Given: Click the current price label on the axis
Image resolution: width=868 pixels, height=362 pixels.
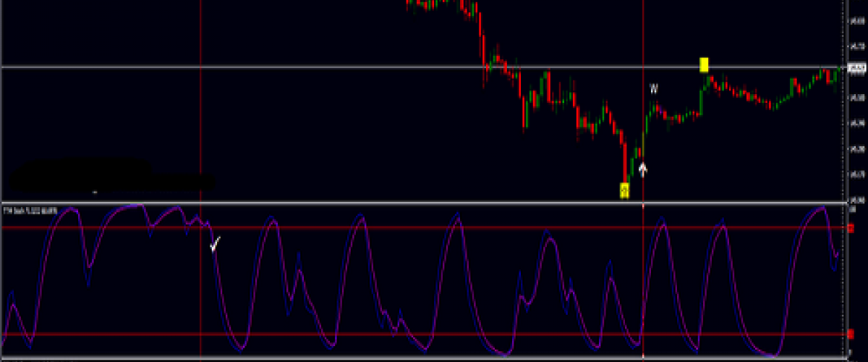Looking at the screenshot, I should (857, 69).
